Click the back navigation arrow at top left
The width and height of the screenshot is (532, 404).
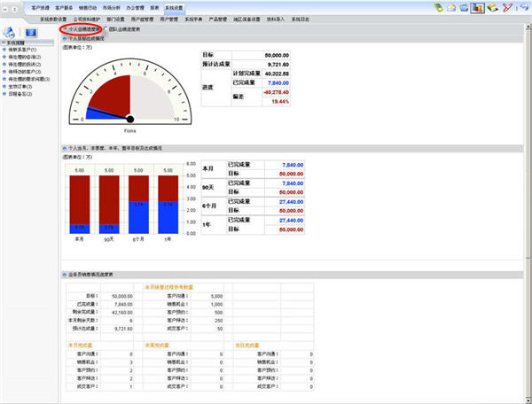(x=5, y=9)
